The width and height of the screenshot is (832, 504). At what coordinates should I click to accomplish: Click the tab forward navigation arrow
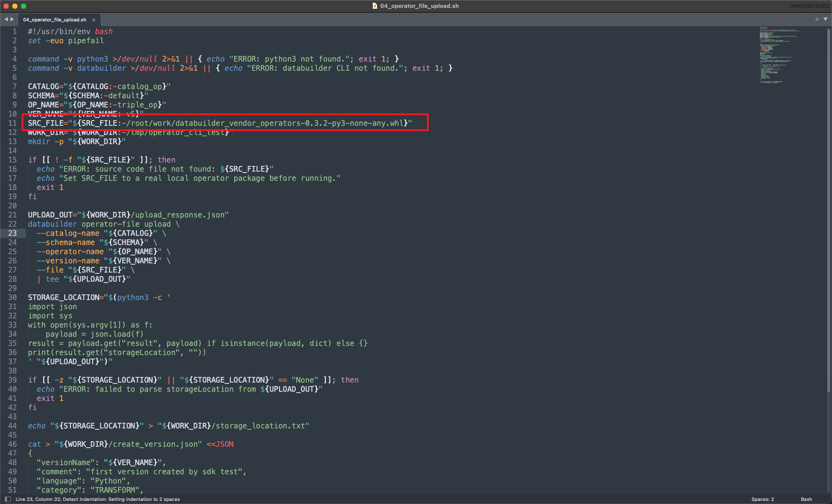(12, 19)
